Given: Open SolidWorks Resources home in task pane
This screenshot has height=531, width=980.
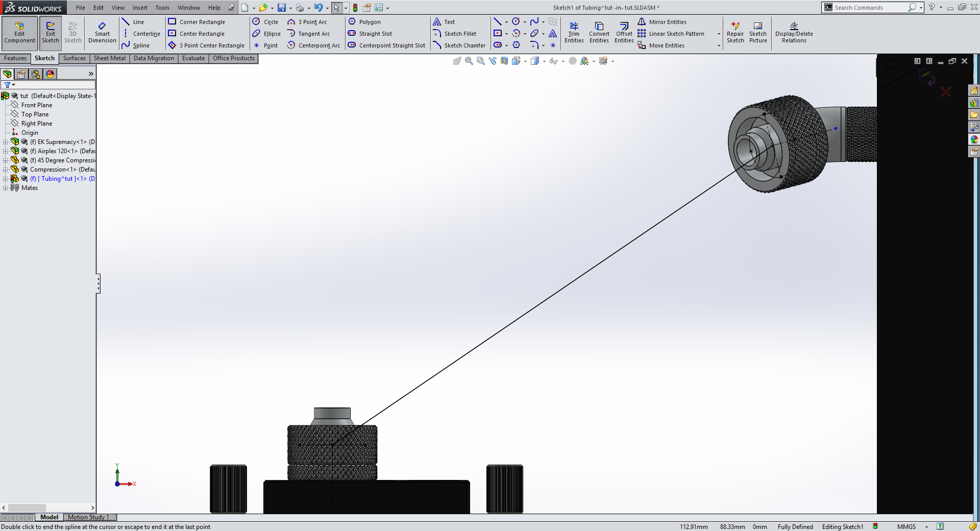Looking at the screenshot, I should point(974,90).
